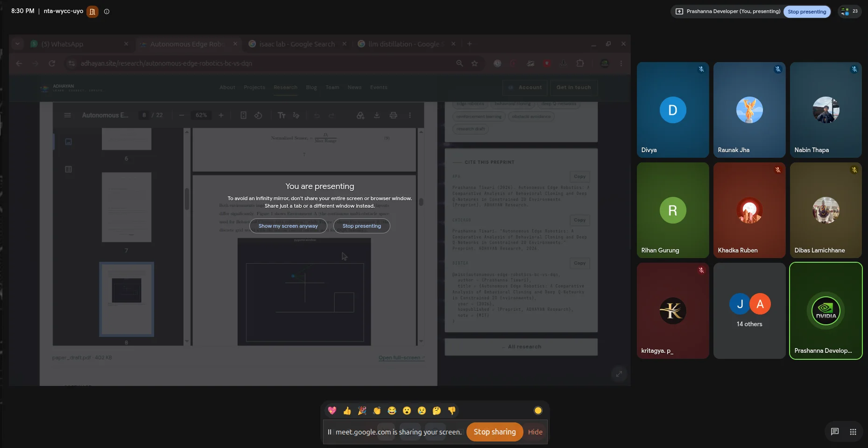
Task: Choose the yellow skin tone selector
Action: (538, 411)
